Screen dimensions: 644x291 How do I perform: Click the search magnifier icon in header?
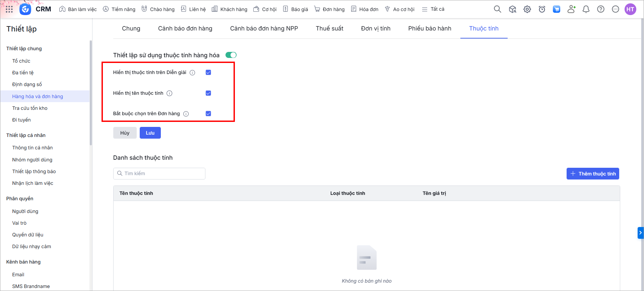(497, 9)
